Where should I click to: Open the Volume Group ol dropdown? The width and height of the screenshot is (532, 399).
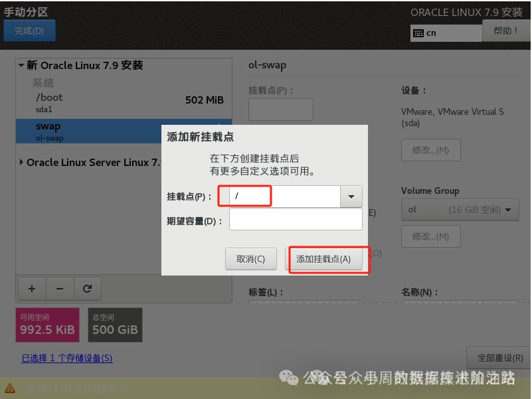(x=460, y=210)
